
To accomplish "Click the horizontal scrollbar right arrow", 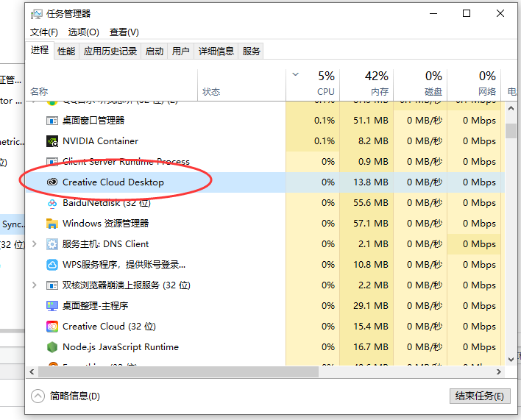I will click(x=499, y=372).
